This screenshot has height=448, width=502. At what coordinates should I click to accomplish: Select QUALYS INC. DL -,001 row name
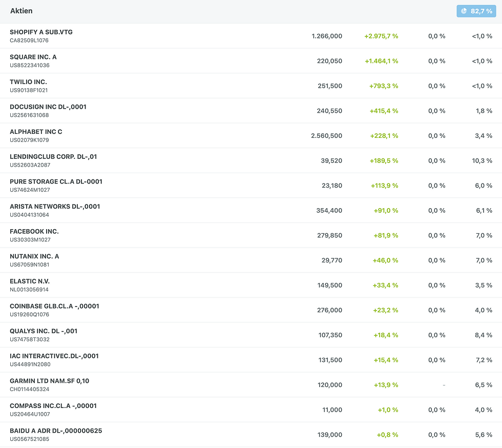[x=44, y=331]
